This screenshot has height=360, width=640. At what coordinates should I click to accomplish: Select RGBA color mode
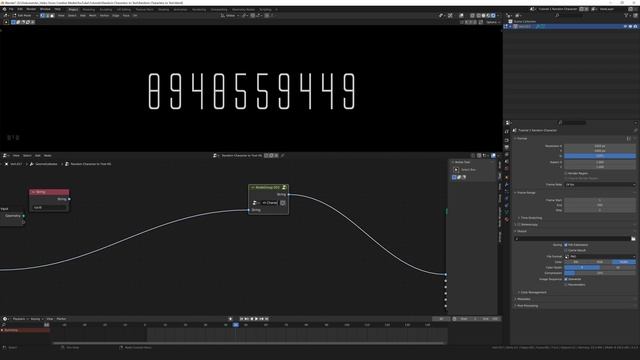click(x=624, y=262)
